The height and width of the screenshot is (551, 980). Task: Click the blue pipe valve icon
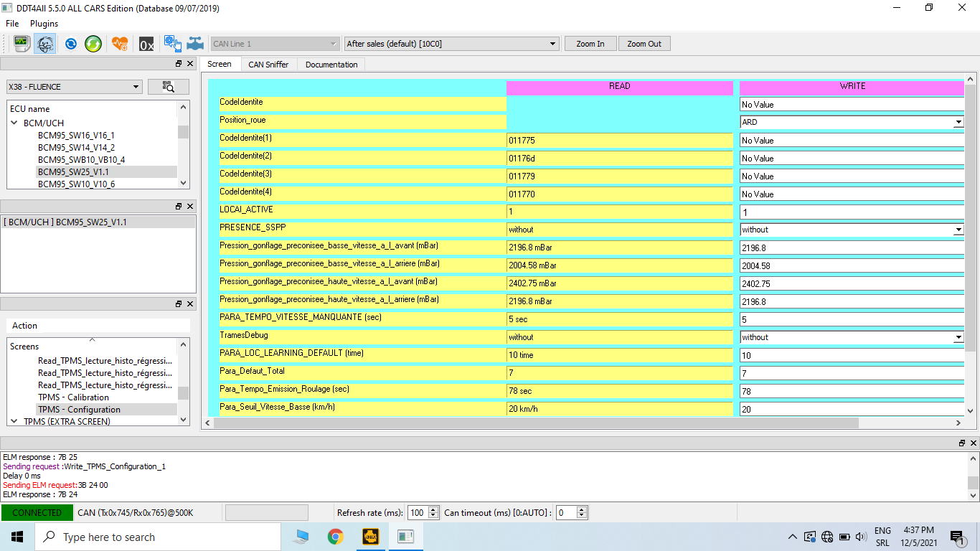pos(195,44)
